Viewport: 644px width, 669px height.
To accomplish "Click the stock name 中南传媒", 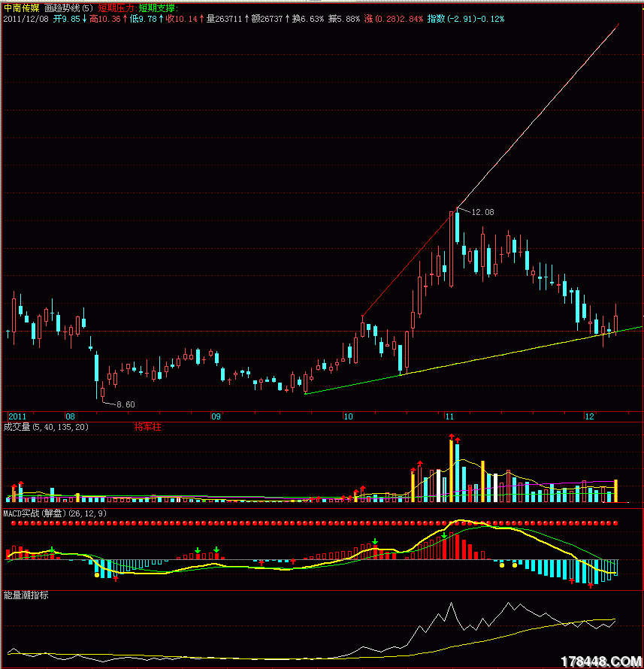I will [21, 8].
